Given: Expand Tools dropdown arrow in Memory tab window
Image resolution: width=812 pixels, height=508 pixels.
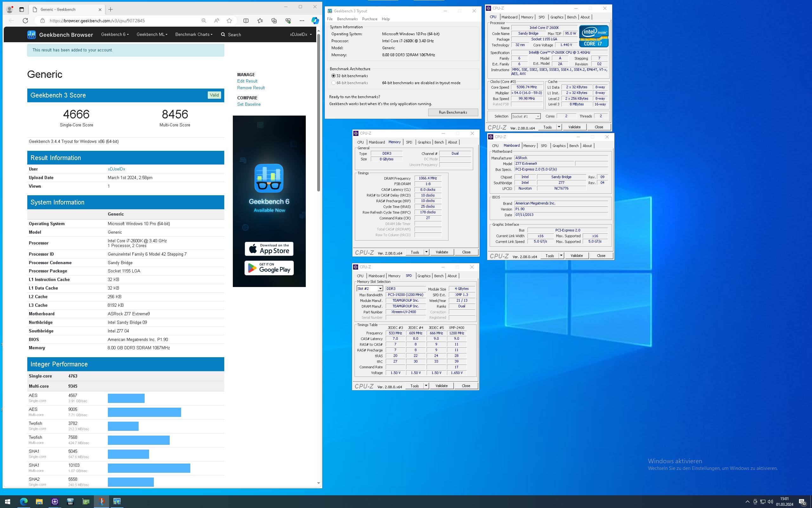Looking at the screenshot, I should coord(426,252).
